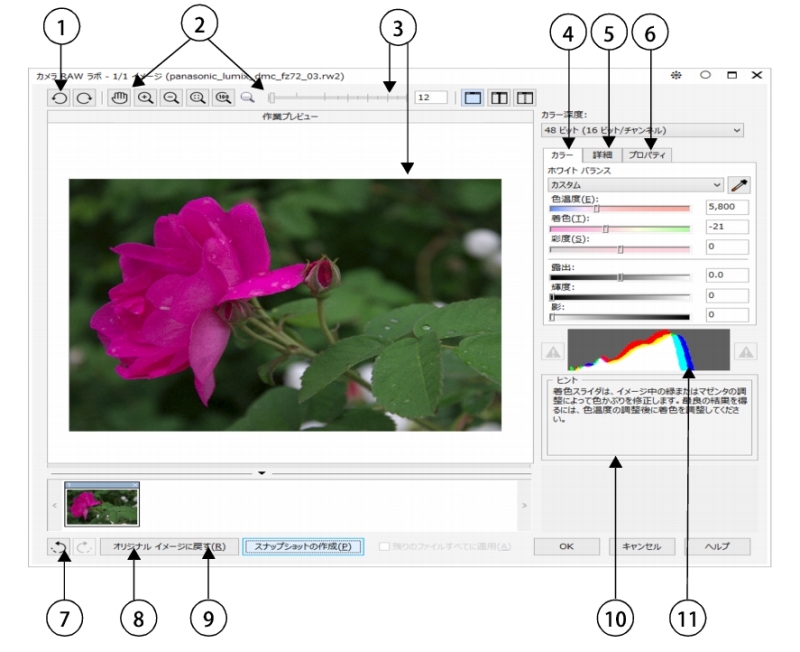Rotate image clockwise with right rotate icon
The height and width of the screenshot is (652, 800).
83,98
